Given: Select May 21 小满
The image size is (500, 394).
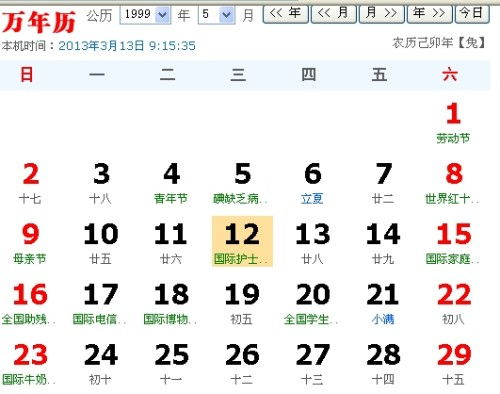Looking at the screenshot, I should [x=383, y=304].
